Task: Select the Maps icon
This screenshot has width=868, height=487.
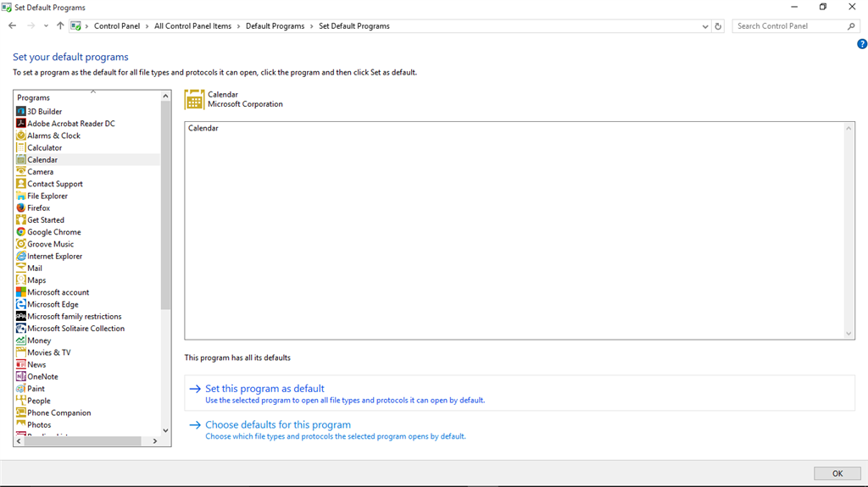Action: click(x=21, y=280)
